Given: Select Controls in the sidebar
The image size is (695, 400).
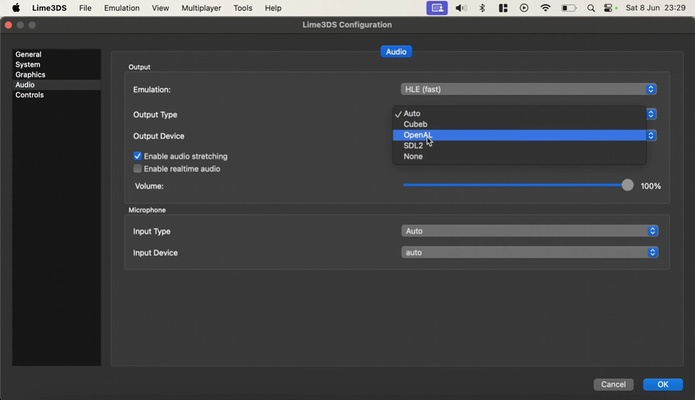Looking at the screenshot, I should (x=56, y=95).
